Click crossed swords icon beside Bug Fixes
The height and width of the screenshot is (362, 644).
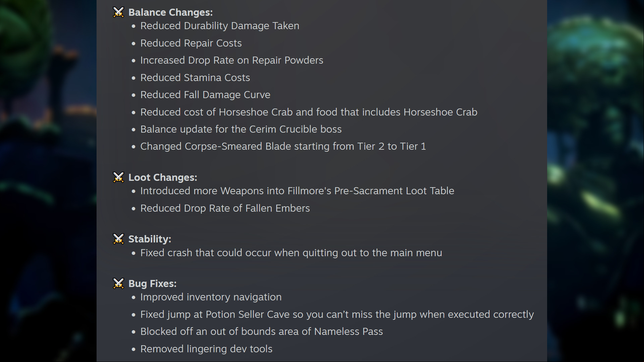click(118, 283)
